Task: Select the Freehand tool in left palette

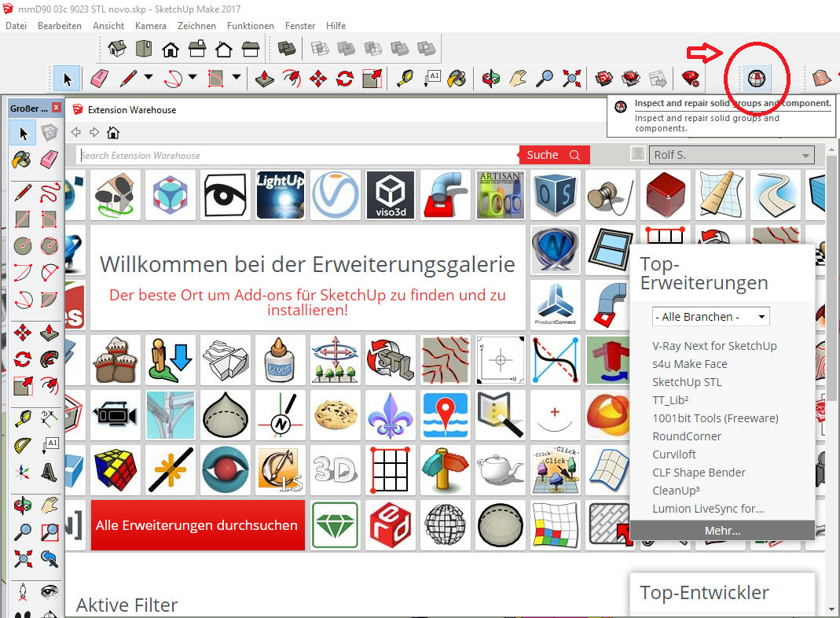Action: (x=50, y=192)
